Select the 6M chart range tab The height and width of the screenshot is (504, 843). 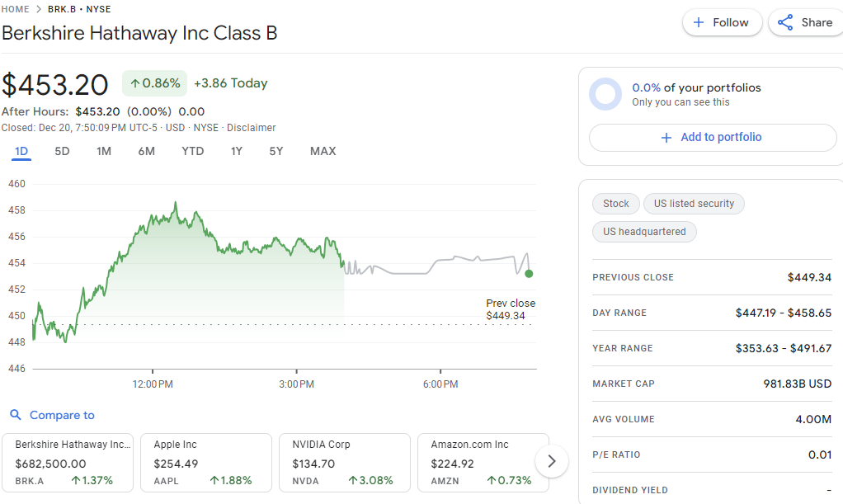pyautogui.click(x=146, y=151)
